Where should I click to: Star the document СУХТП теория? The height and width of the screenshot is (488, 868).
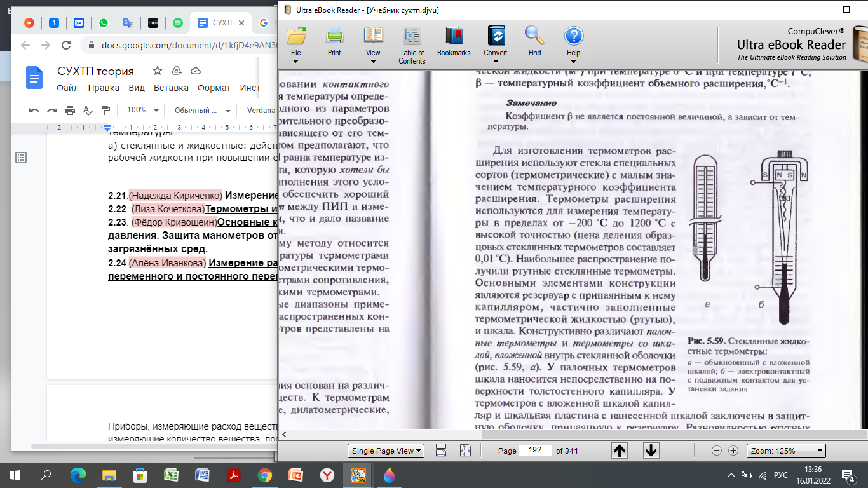click(x=158, y=71)
